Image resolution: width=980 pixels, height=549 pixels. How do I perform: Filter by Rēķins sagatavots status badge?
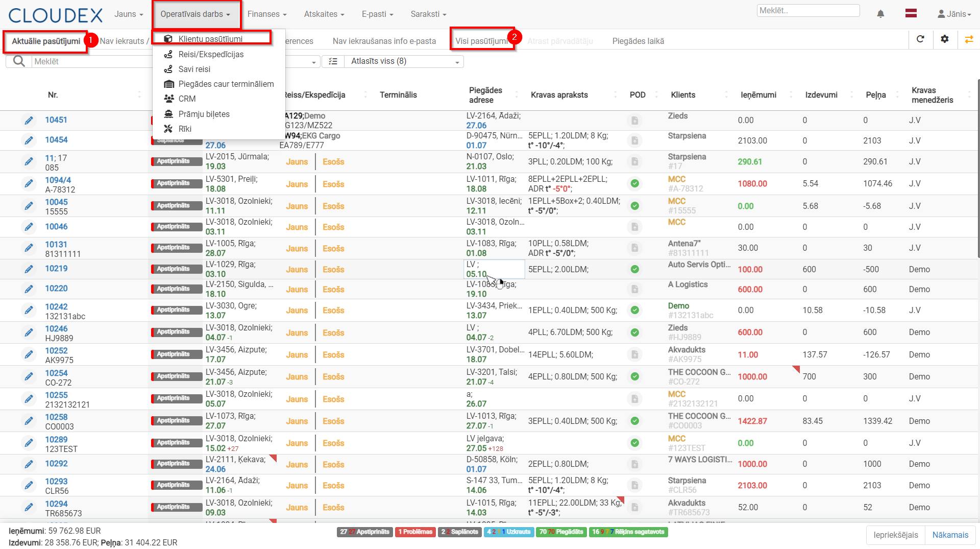pos(628,532)
